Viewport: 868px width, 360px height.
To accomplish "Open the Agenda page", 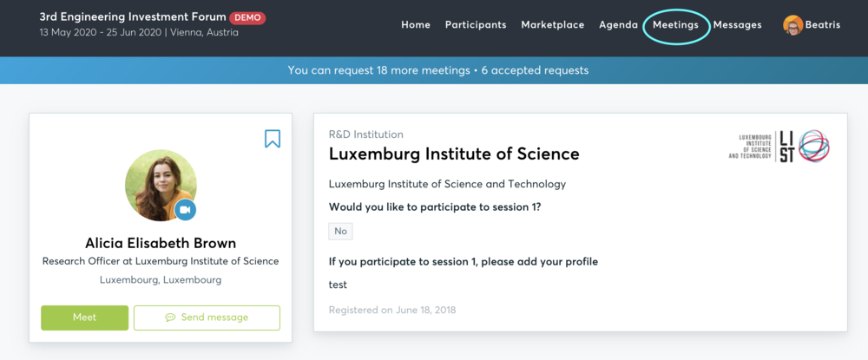I will (x=618, y=25).
